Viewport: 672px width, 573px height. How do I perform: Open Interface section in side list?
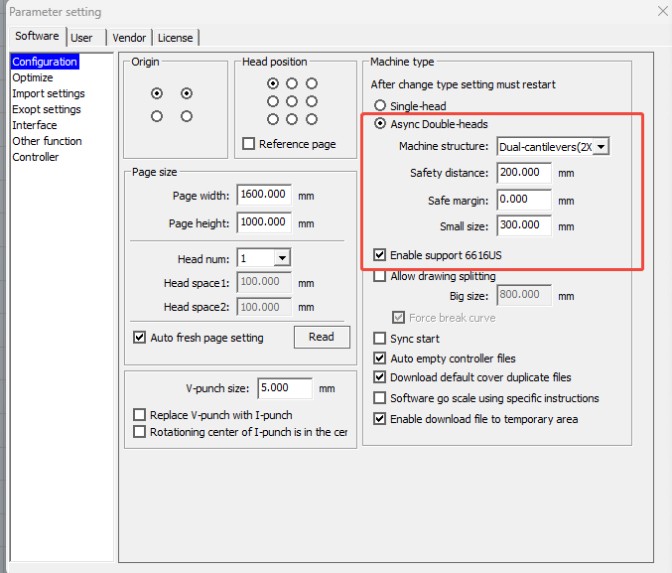(34, 125)
